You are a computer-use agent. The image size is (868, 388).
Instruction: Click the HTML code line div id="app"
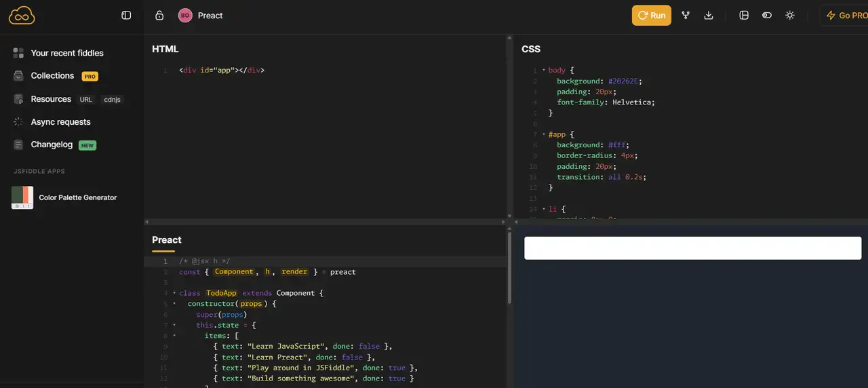tap(222, 70)
